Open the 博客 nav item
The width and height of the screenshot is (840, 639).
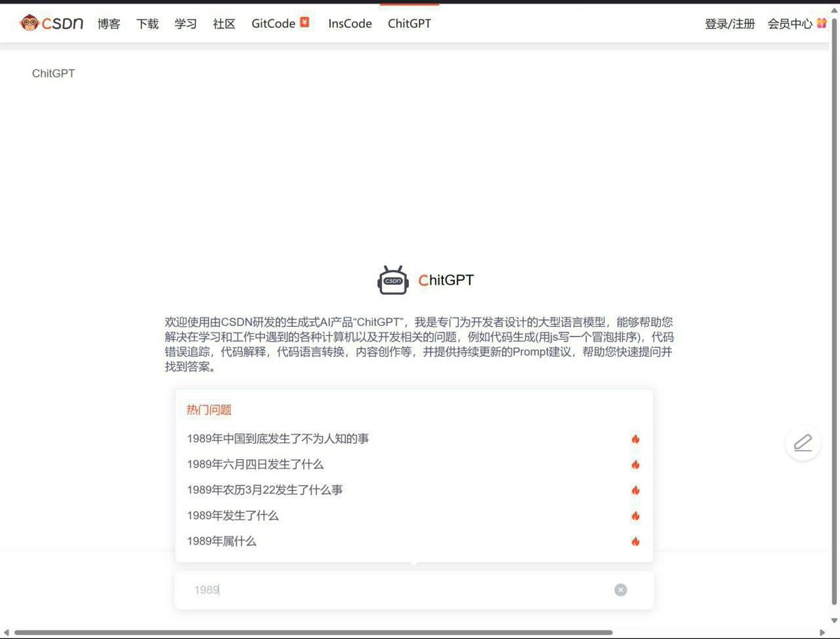point(108,24)
